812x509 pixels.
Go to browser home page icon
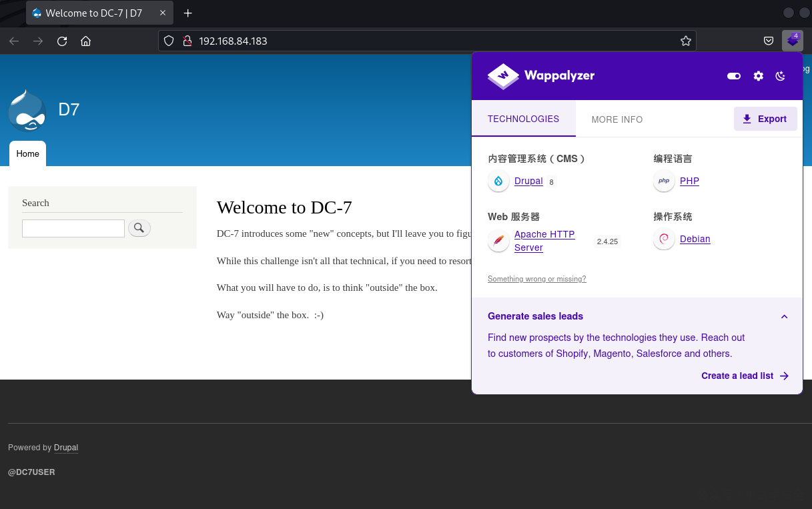85,41
